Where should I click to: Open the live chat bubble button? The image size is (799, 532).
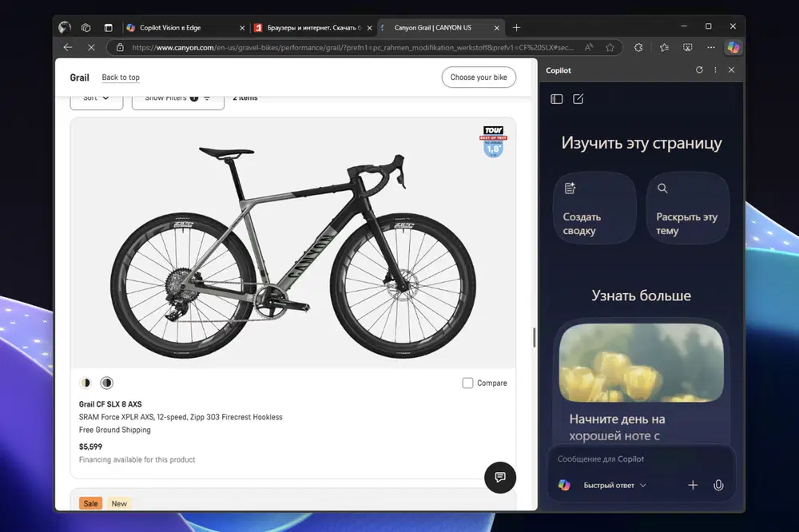[x=500, y=478]
